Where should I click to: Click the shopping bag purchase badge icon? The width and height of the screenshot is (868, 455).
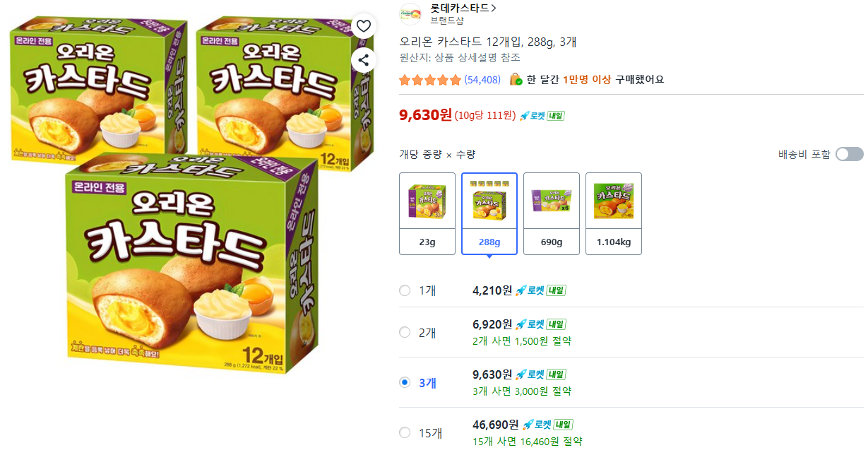click(516, 79)
